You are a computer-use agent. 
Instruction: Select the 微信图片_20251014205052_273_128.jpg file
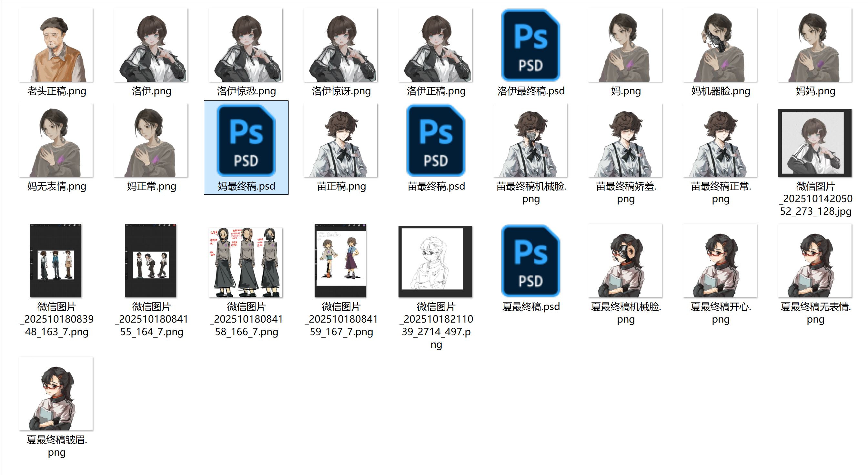click(x=815, y=143)
